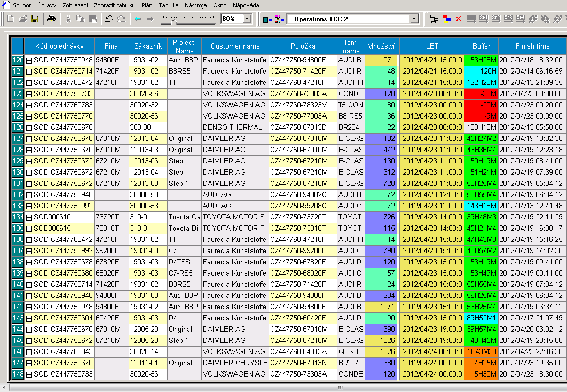The height and width of the screenshot is (392, 567).
Task: Click the Kód objednávky column header
Action: coord(59,46)
